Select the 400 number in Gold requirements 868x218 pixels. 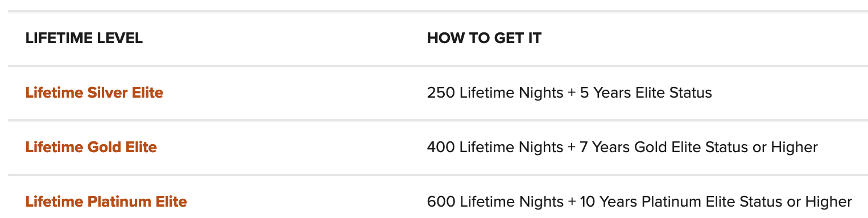441,147
